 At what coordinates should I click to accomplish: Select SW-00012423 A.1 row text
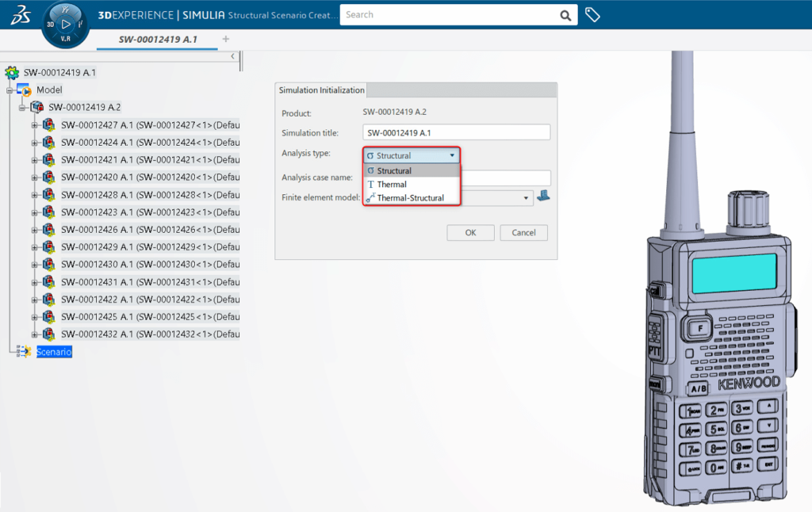point(150,212)
